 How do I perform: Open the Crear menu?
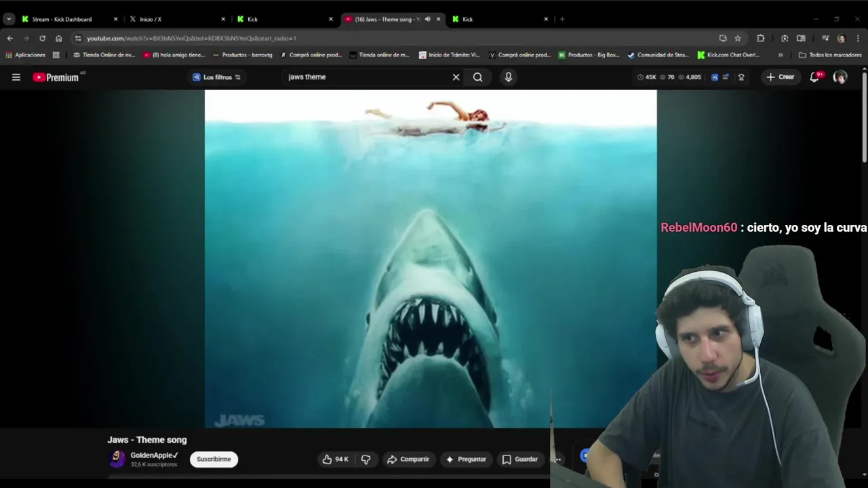click(x=780, y=77)
